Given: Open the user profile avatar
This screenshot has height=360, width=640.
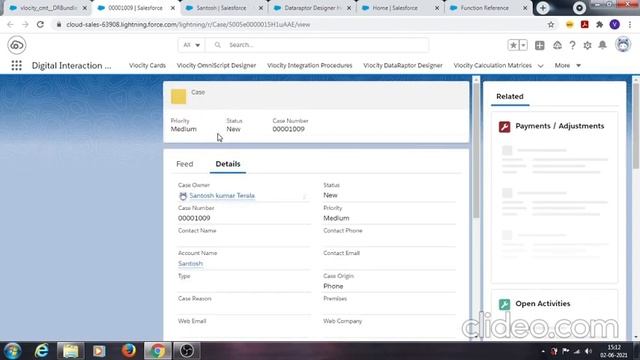Looking at the screenshot, I should pos(623,44).
